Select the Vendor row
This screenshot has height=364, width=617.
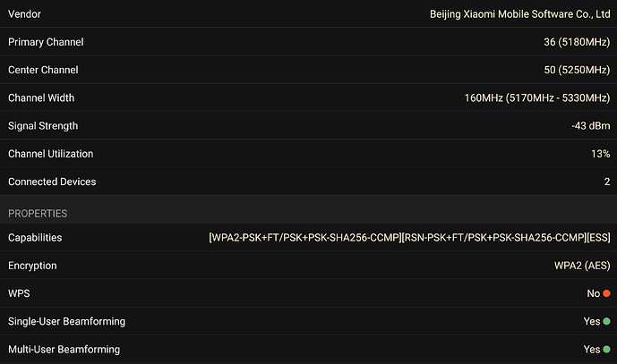[x=308, y=13]
